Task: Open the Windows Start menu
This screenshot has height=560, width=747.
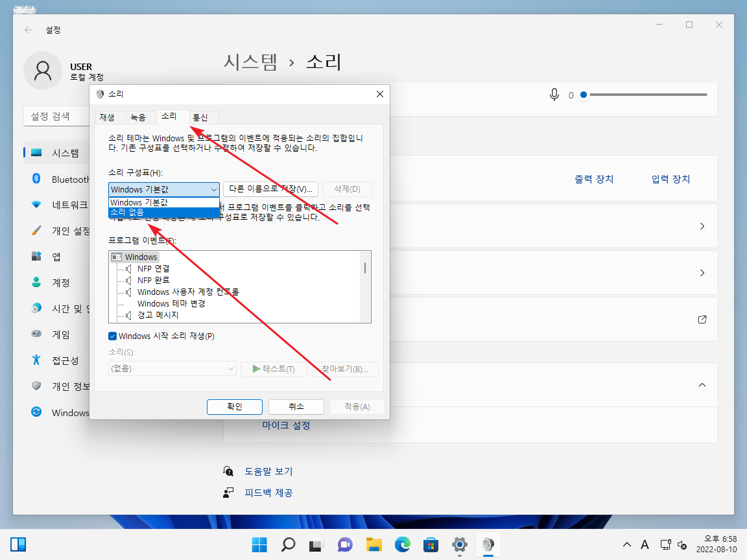Action: pyautogui.click(x=259, y=544)
